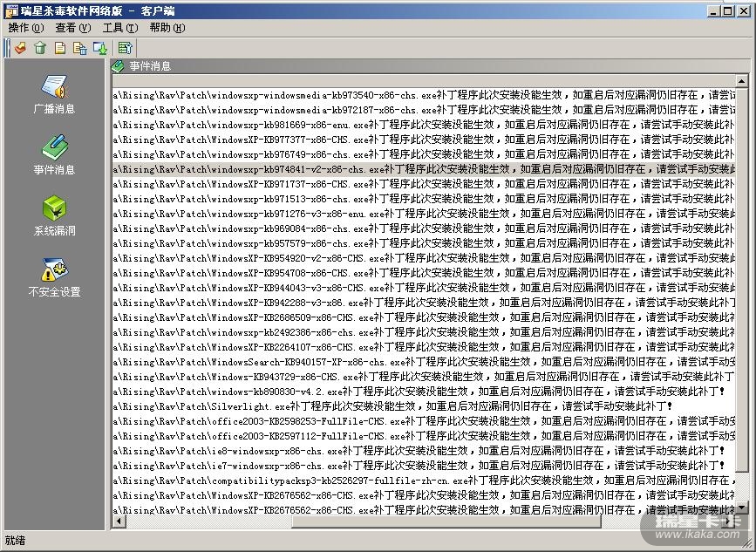Image resolution: width=756 pixels, height=552 pixels.
Task: Open 系统漏洞 in the sidebar
Action: point(54,216)
